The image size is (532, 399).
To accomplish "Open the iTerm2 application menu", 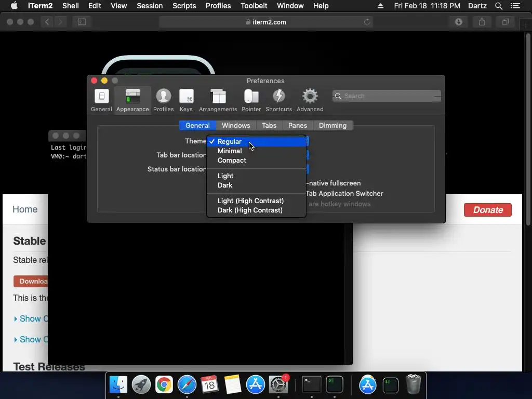I will click(40, 6).
